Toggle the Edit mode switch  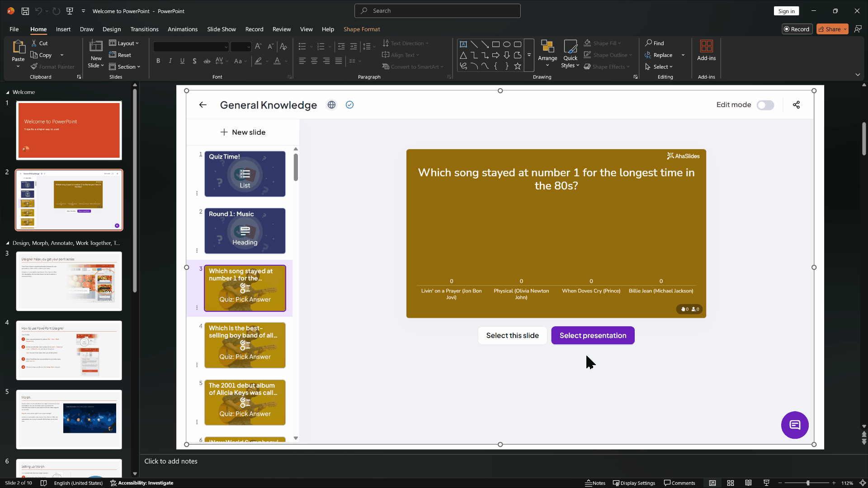(x=765, y=105)
